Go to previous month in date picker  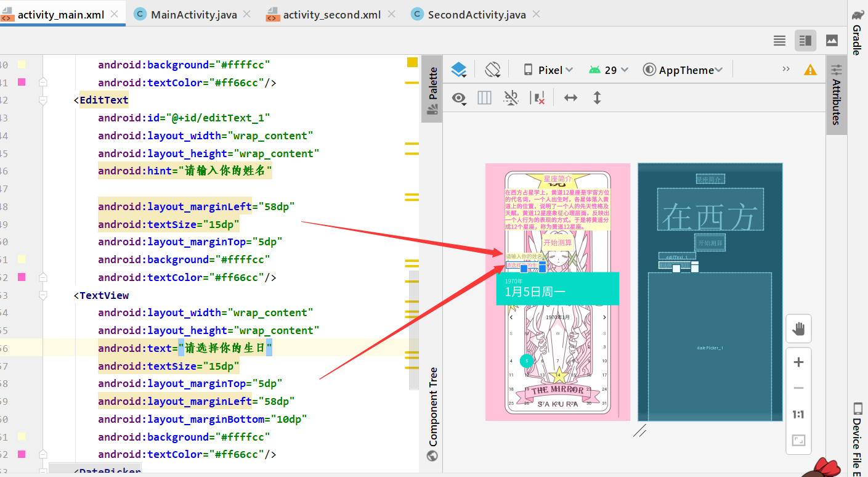coord(511,317)
